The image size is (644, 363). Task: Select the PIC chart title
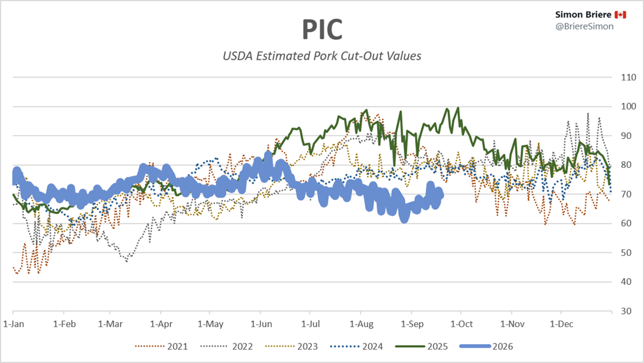322,30
